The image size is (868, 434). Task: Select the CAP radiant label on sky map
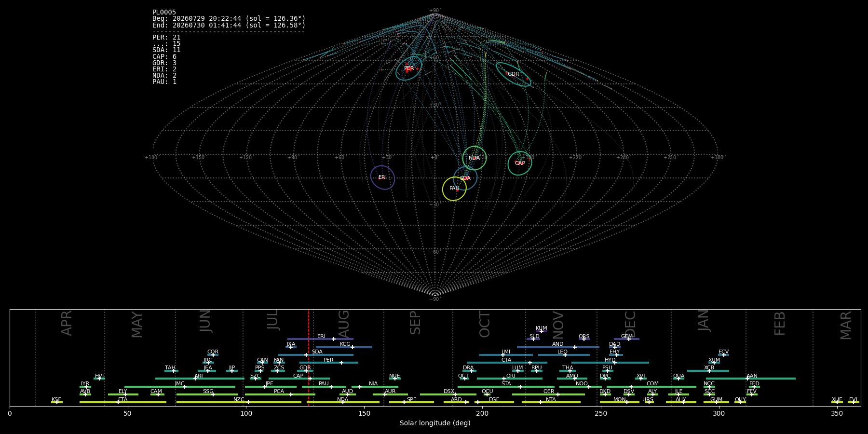click(x=520, y=163)
